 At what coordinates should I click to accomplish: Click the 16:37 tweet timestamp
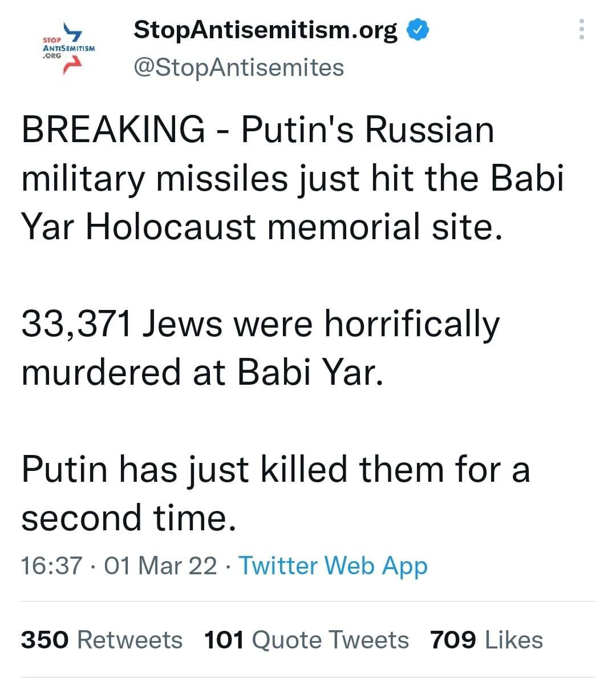coord(51,566)
